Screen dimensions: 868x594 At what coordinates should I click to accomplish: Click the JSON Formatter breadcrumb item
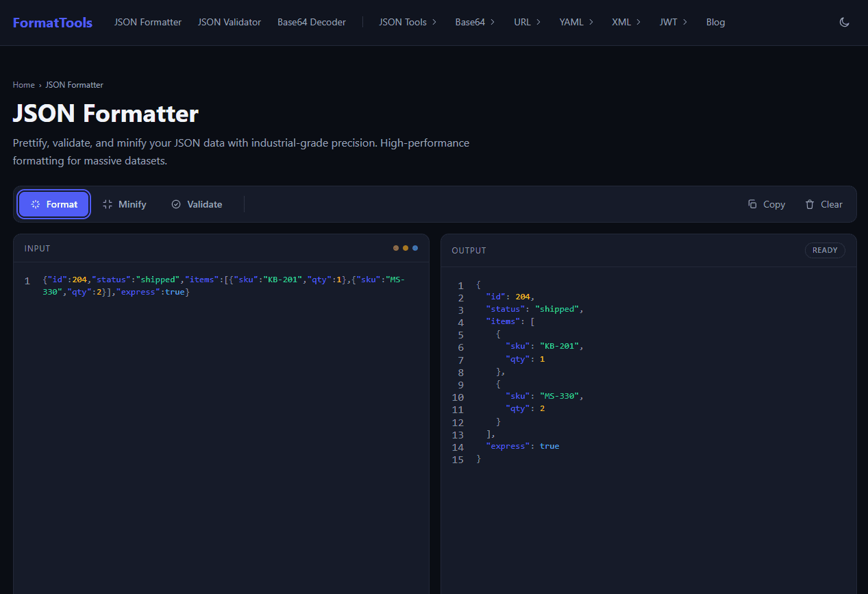coord(75,85)
